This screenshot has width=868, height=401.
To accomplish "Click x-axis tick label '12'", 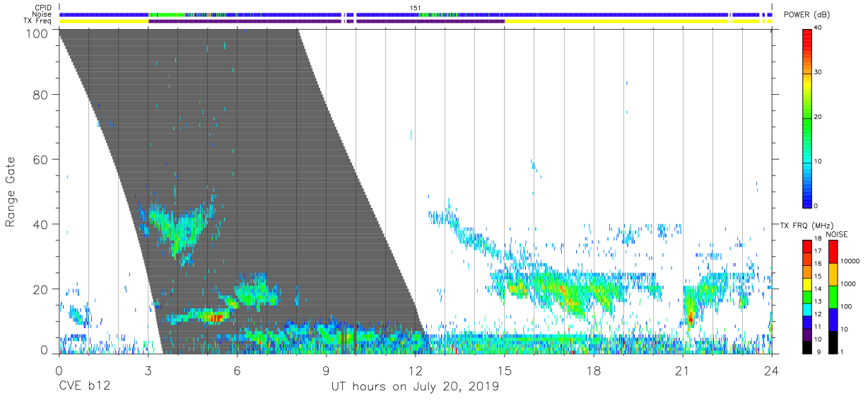I will coord(416,370).
